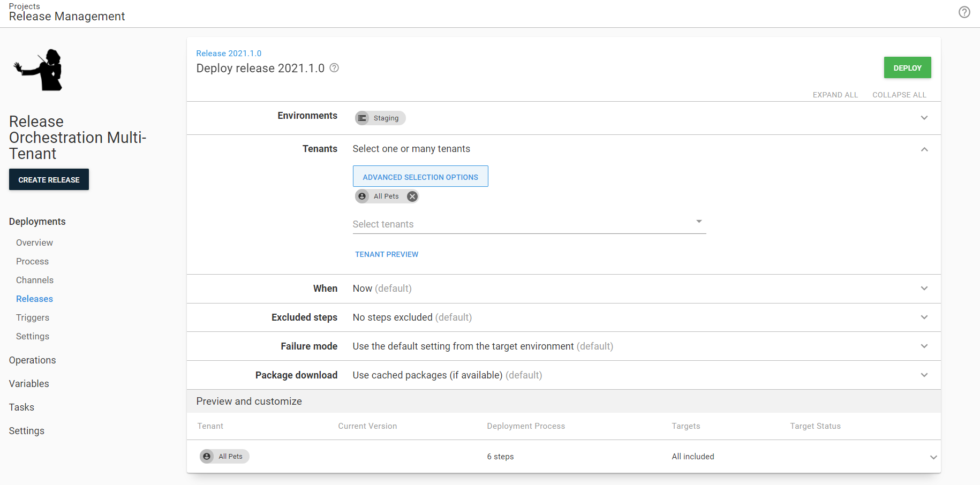Screen dimensions: 980x485
Task: Expand the When section set to Now
Action: 924,289
